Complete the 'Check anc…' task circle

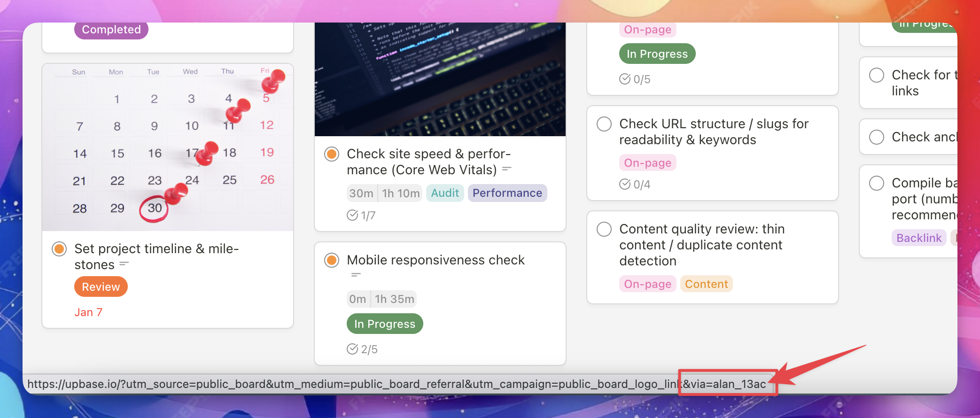pyautogui.click(x=877, y=137)
